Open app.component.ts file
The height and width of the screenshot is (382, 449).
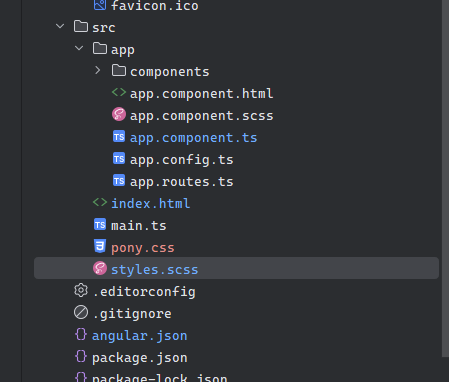tap(194, 138)
